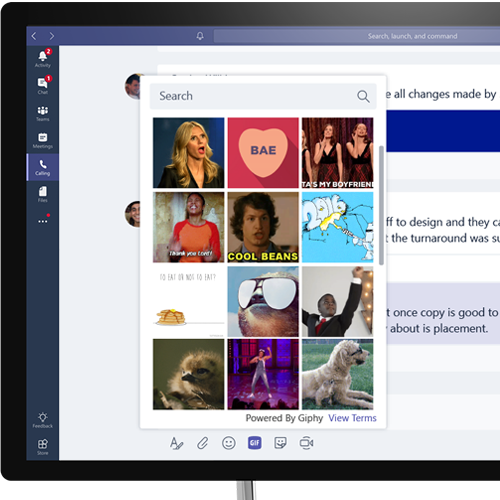Pick the boy in suit cheering GIF
This screenshot has height=500, width=500.
point(338,301)
